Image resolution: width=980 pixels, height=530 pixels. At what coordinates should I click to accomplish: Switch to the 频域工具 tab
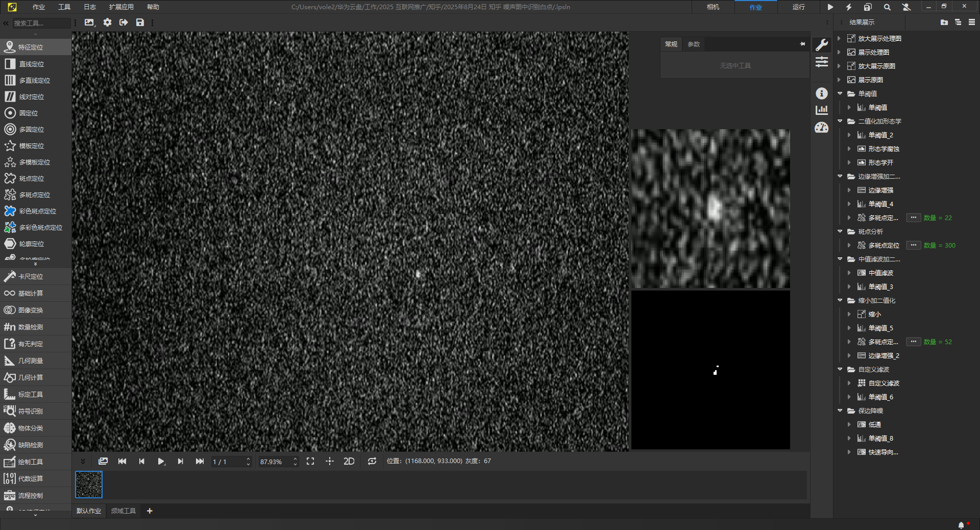(x=124, y=511)
